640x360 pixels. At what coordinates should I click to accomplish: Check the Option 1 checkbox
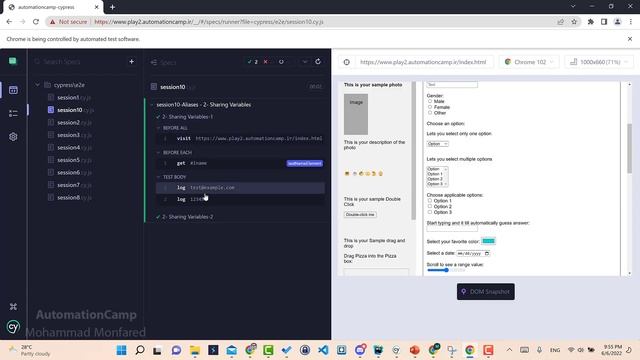(430, 200)
